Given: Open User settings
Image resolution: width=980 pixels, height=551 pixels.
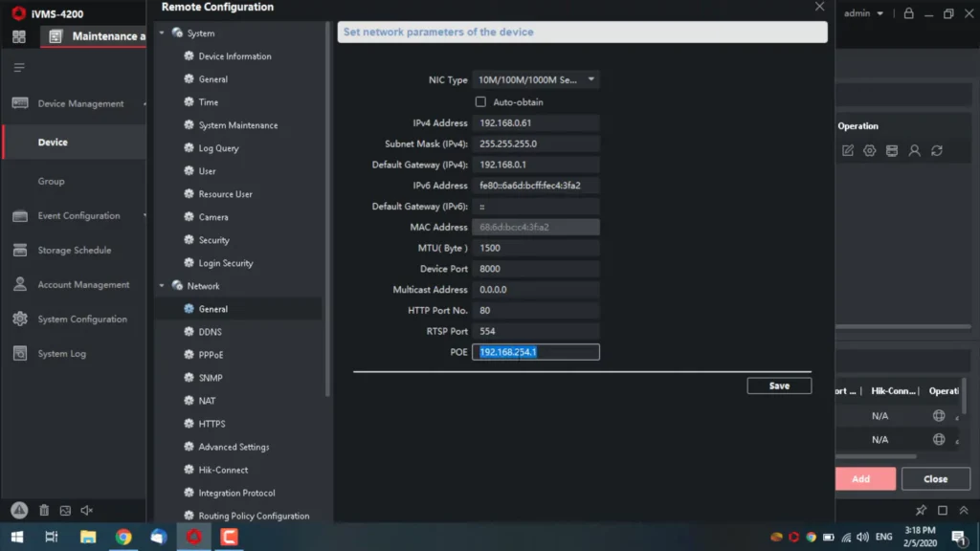Looking at the screenshot, I should tap(207, 171).
